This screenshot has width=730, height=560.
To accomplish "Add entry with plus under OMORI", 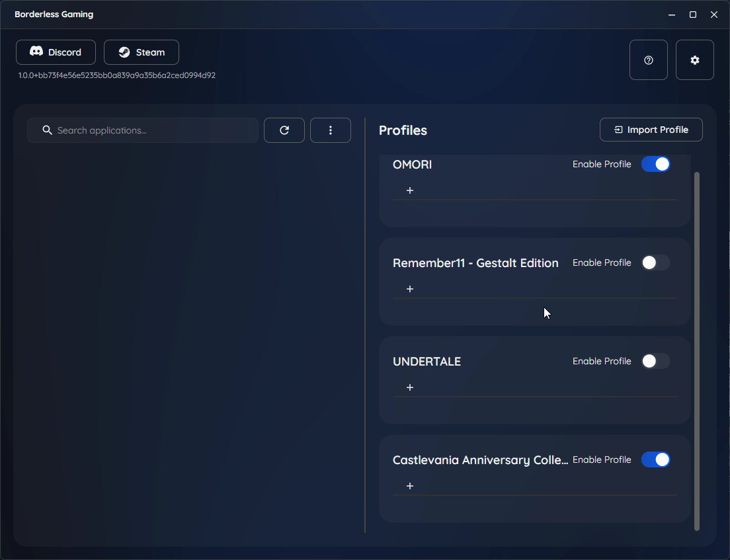I will (x=410, y=190).
